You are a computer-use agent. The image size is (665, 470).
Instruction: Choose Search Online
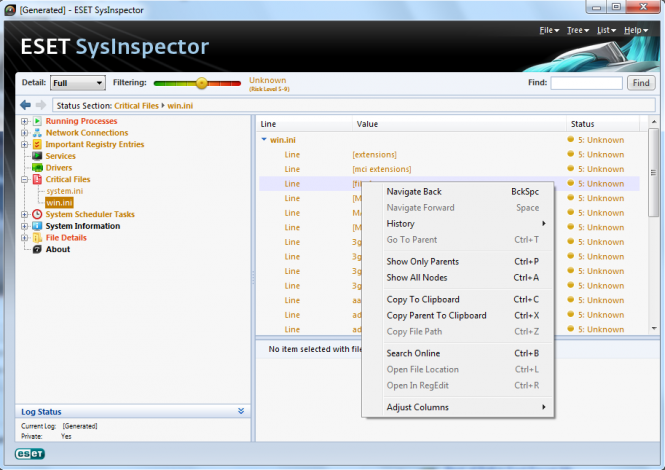coord(458,353)
